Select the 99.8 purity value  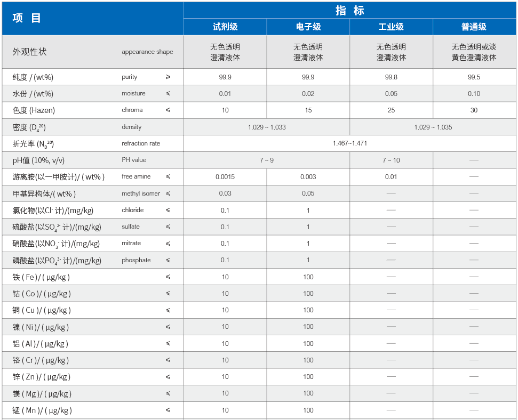pyautogui.click(x=391, y=77)
